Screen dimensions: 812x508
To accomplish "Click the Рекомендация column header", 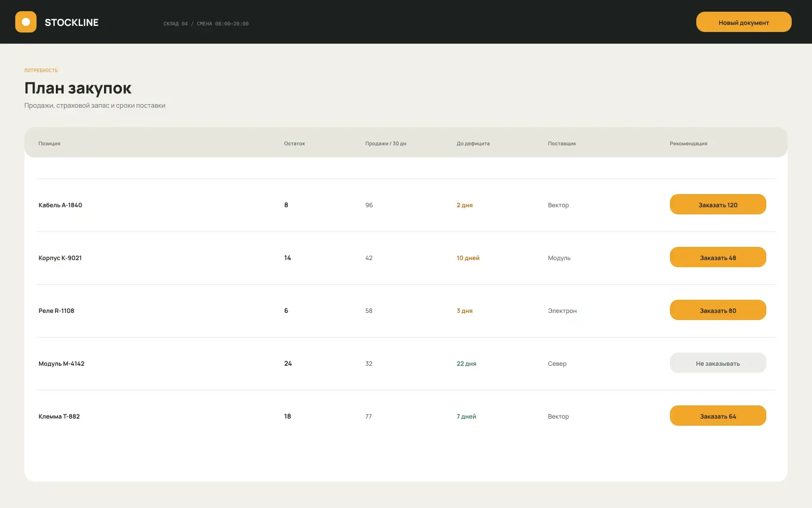I will point(688,144).
